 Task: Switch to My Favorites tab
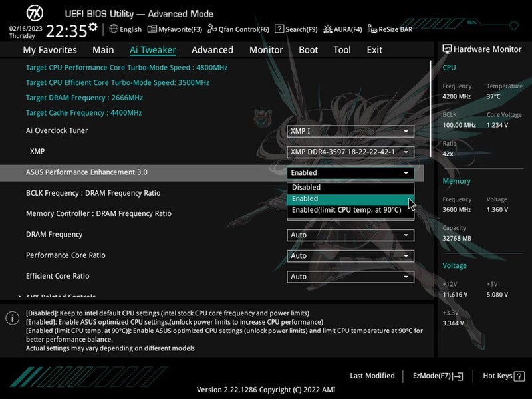(x=50, y=50)
